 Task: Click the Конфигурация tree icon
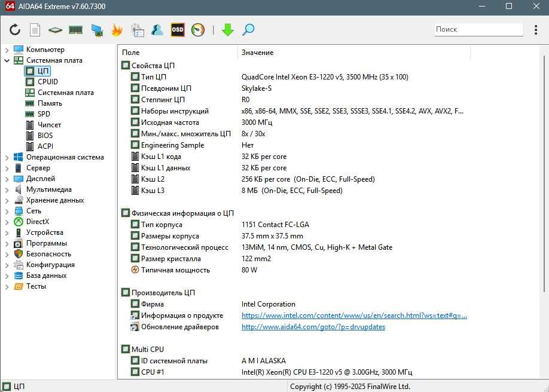click(x=19, y=265)
